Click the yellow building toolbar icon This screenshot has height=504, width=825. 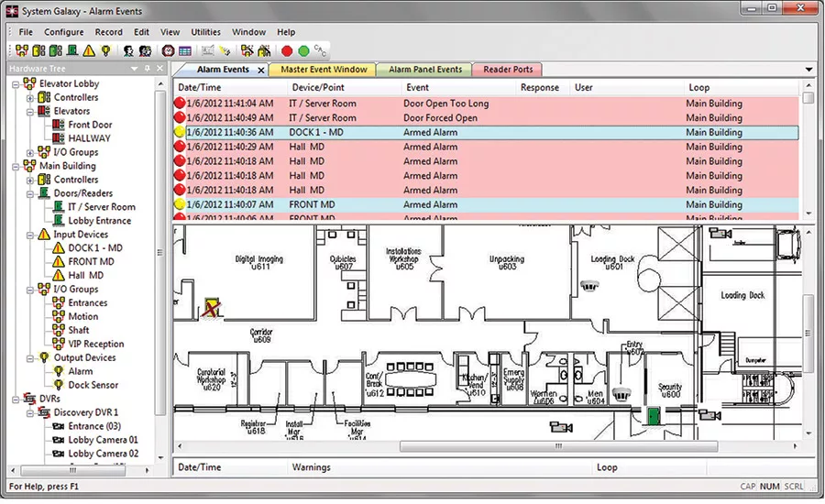click(x=264, y=50)
